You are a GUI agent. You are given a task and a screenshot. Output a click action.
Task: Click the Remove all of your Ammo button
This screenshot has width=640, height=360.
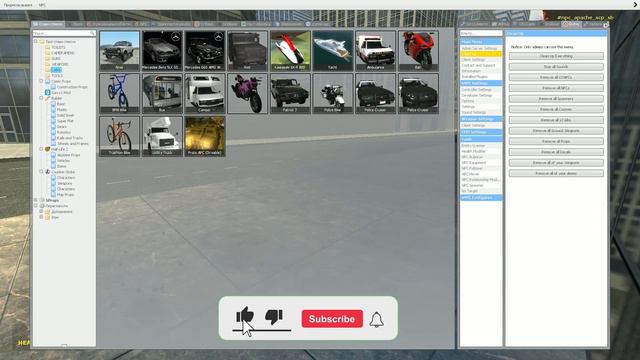[556, 173]
